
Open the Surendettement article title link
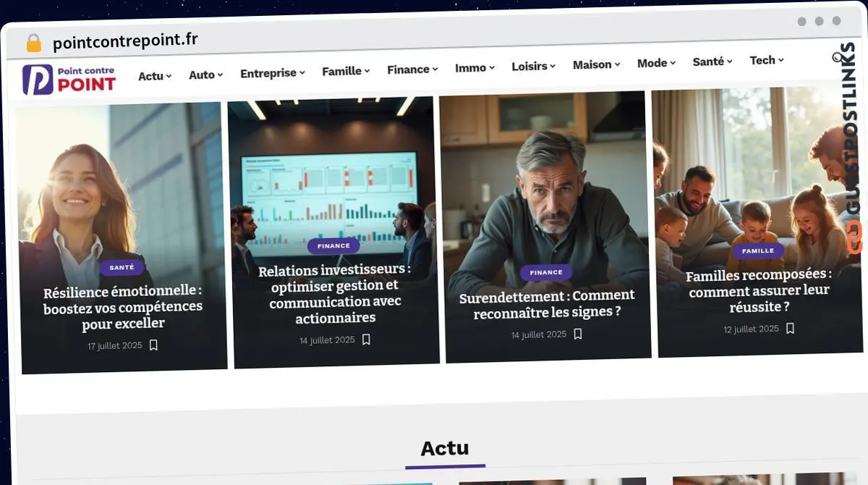coord(547,304)
